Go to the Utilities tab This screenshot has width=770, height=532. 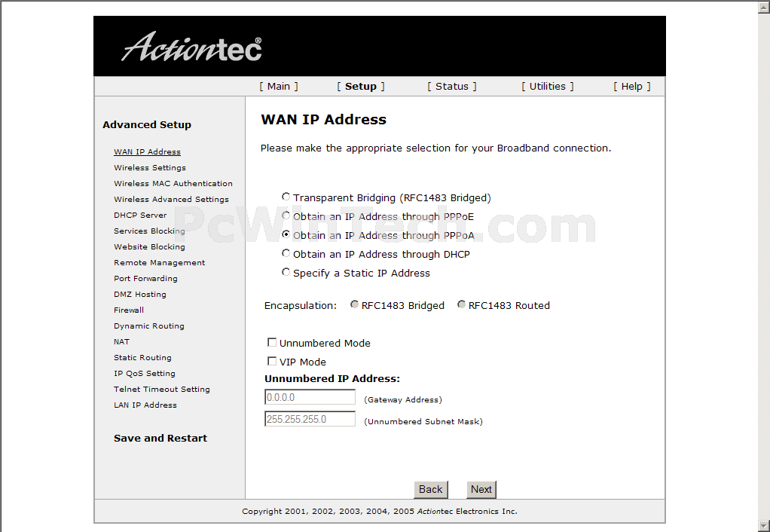(x=547, y=87)
